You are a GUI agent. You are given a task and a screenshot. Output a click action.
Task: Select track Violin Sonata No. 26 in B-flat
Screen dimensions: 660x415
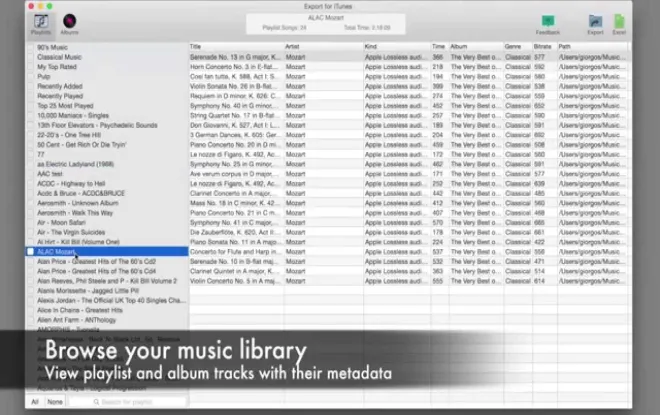point(408,86)
